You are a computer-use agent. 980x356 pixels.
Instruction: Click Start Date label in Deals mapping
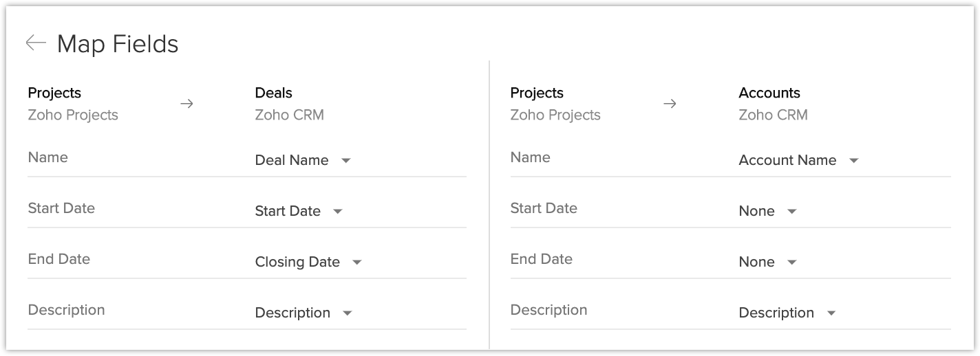pyautogui.click(x=61, y=208)
